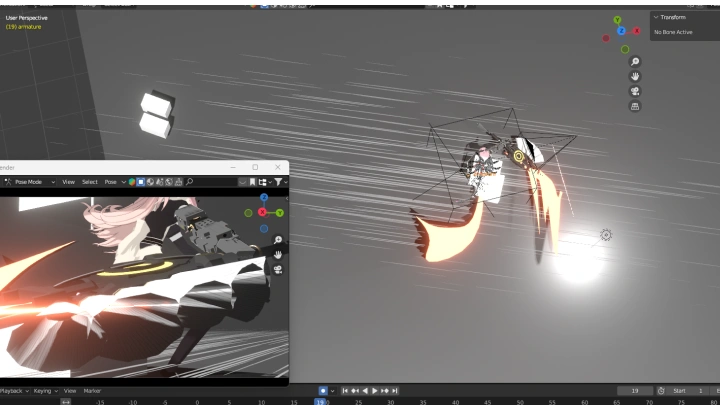Open Playback dropdown in timeline
The height and width of the screenshot is (405, 720).
pyautogui.click(x=14, y=391)
